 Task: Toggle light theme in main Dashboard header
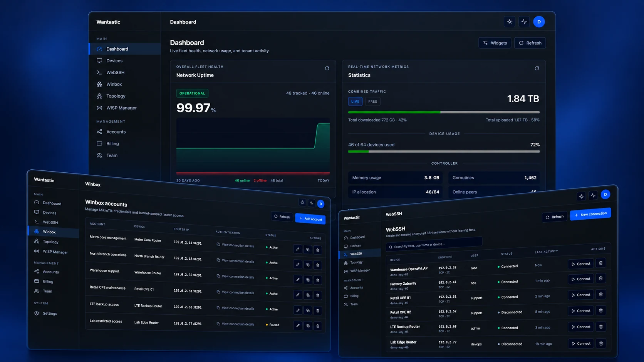click(509, 22)
